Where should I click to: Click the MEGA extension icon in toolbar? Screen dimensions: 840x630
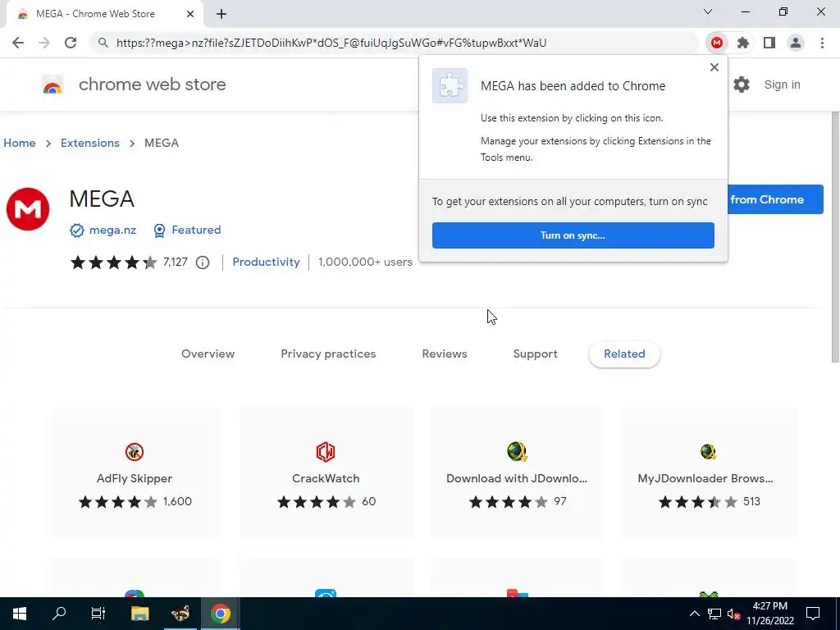(717, 43)
